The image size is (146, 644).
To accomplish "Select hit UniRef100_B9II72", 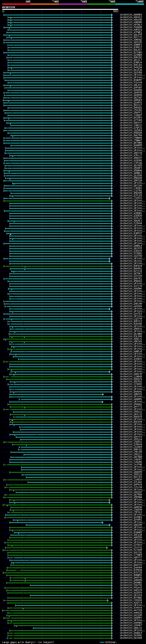I will [131, 37].
